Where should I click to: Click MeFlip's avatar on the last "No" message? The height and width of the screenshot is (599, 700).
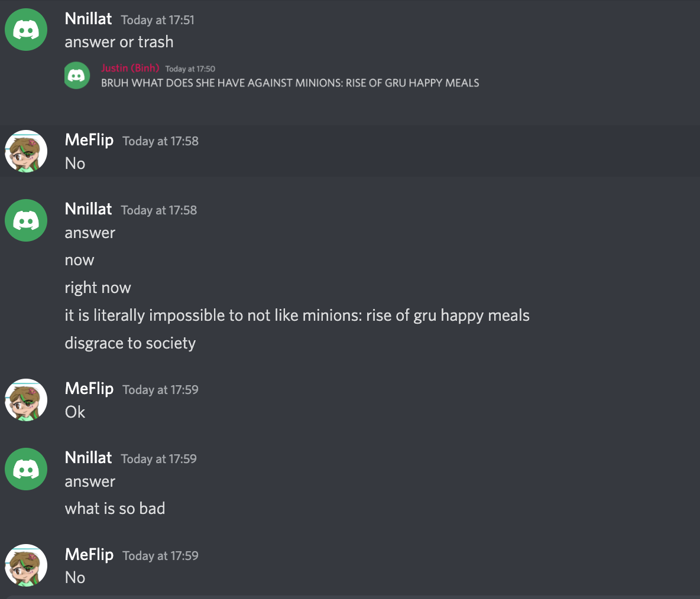26,565
